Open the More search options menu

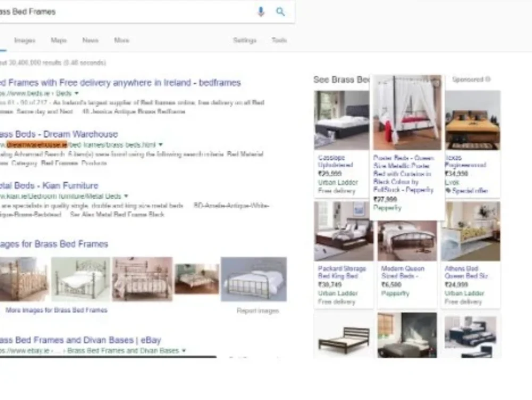(121, 40)
